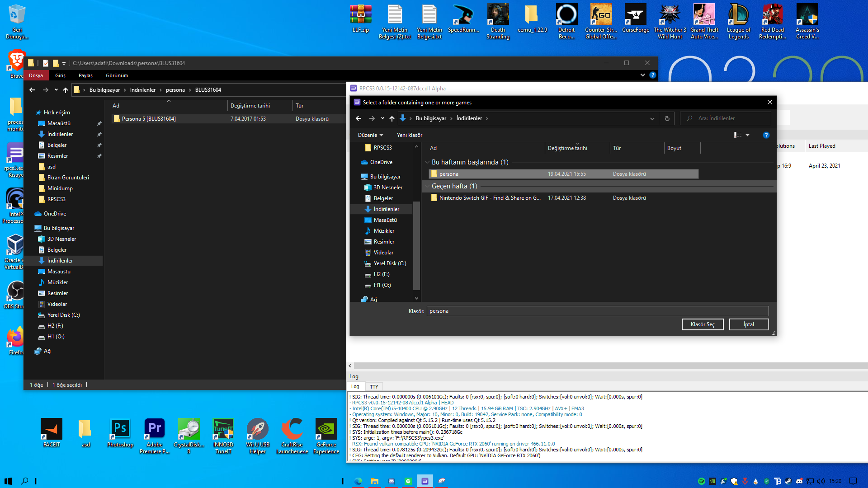Open the Death Stranding desktop shortcut
This screenshot has width=868, height=488.
pos(498,21)
